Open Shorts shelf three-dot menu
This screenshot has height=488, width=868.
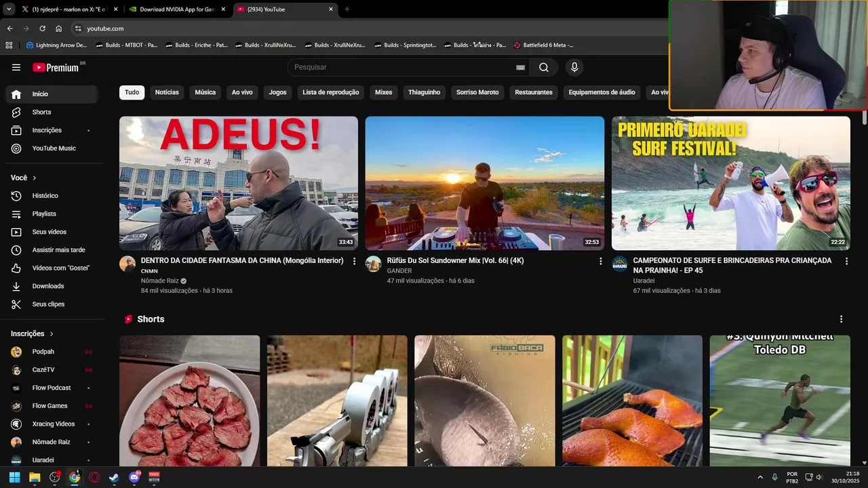coord(842,319)
